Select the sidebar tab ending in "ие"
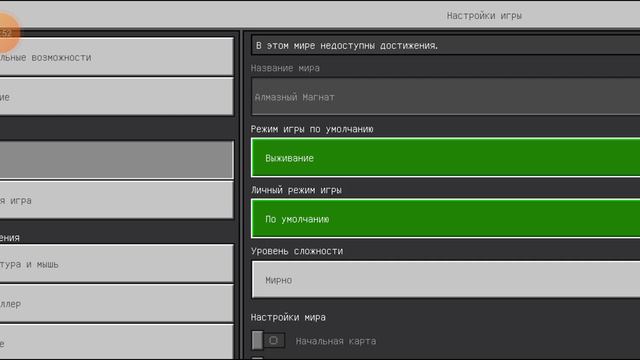 [116, 97]
